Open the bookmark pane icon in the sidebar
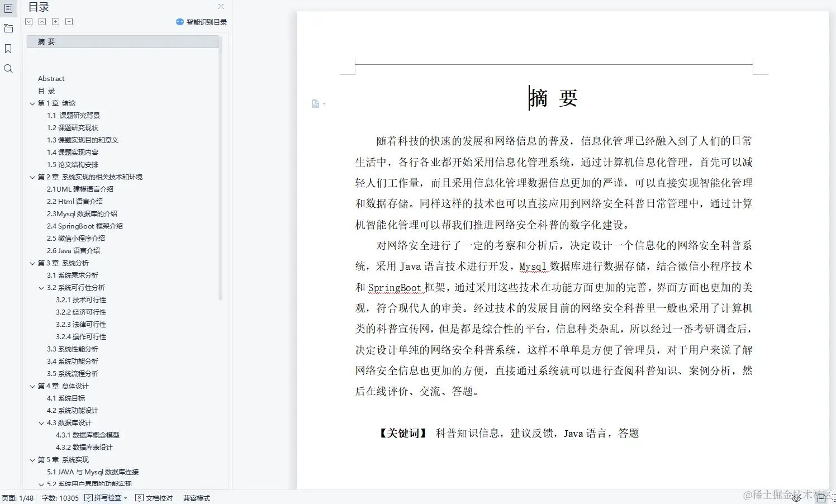The image size is (836, 504). pyautogui.click(x=8, y=49)
